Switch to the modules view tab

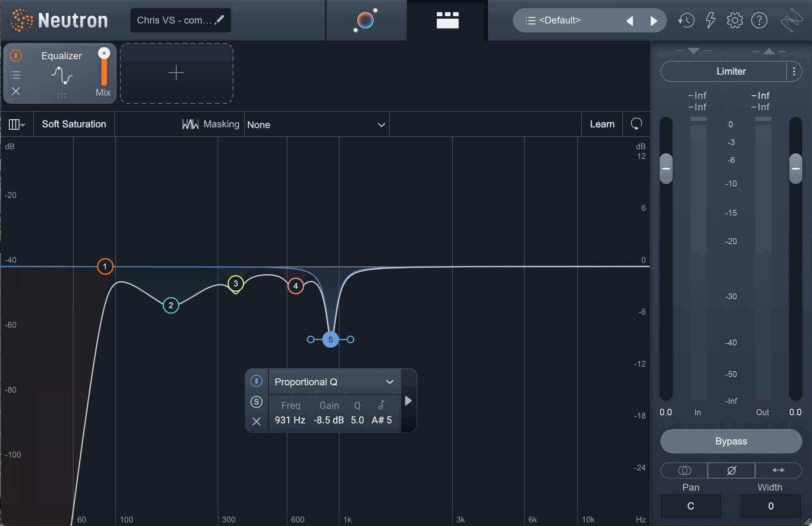pos(447,20)
